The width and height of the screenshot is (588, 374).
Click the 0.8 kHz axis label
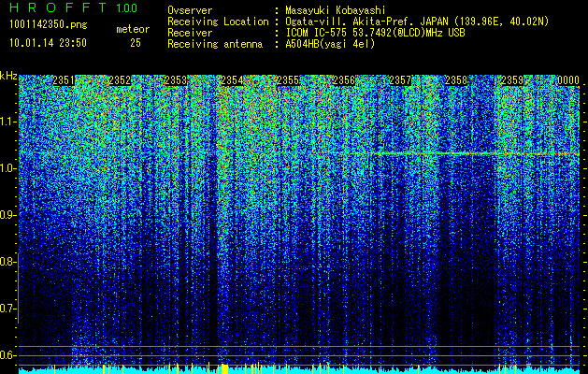pos(8,262)
